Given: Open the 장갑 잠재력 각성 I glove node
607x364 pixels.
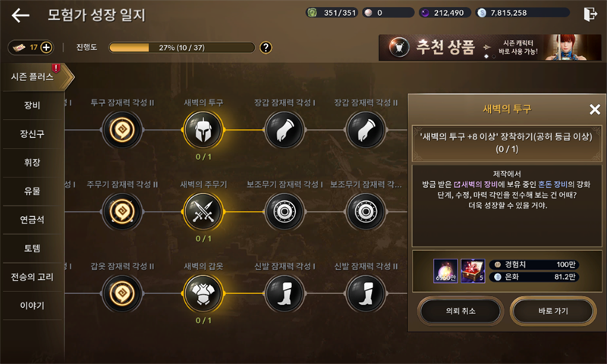Looking at the screenshot, I should pyautogui.click(x=285, y=130).
